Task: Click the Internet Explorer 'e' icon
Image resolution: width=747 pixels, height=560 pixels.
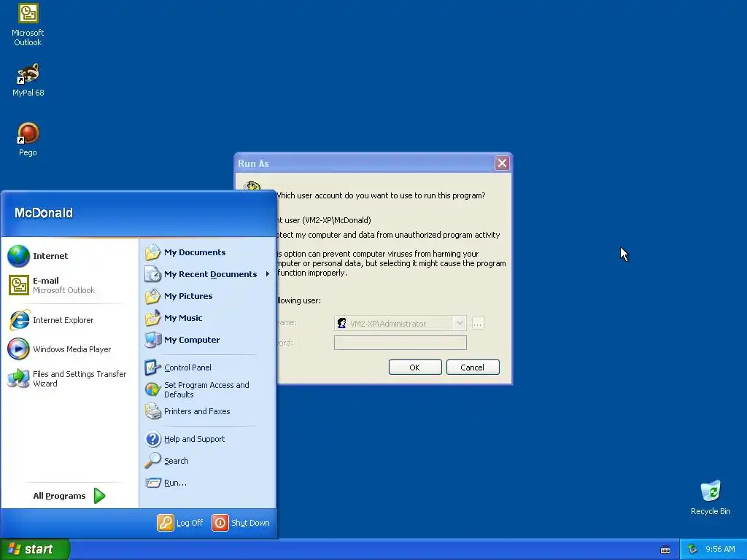Action: (19, 320)
